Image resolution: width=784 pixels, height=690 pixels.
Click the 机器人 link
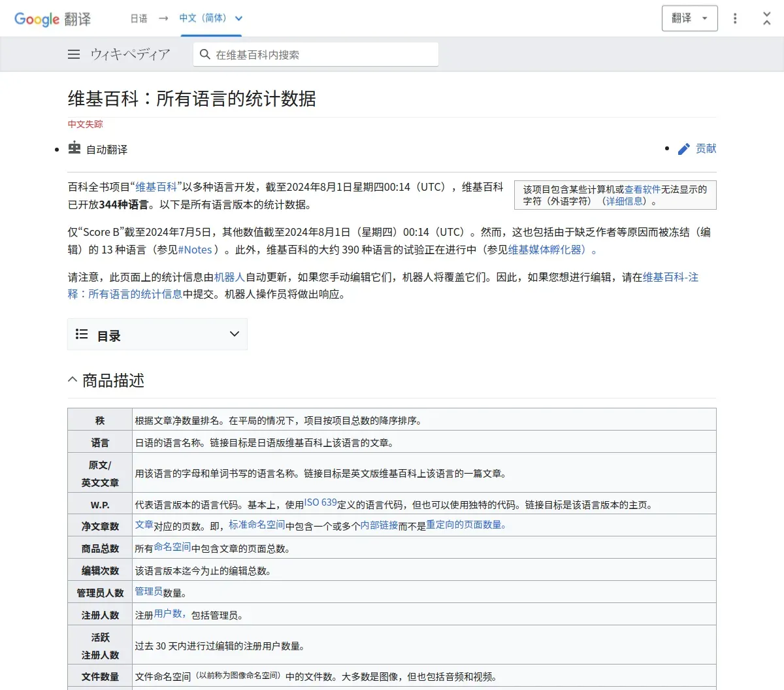(x=230, y=277)
